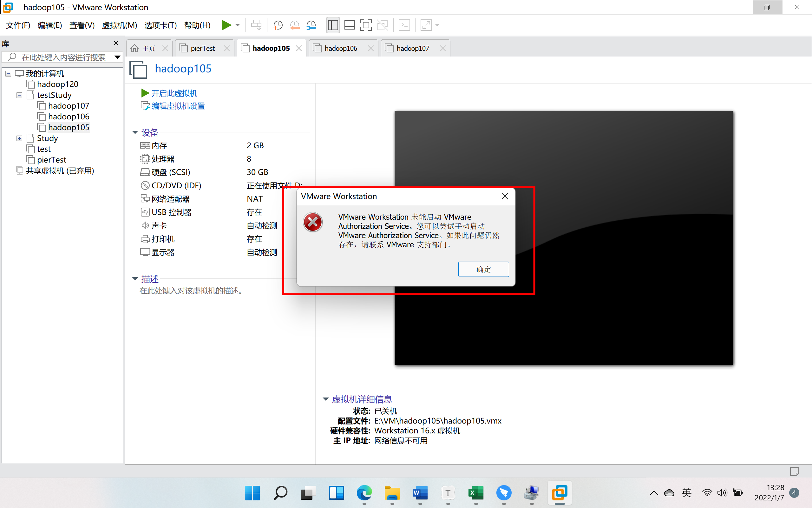This screenshot has height=508, width=812.
Task: Click the description text input area
Action: coord(191,291)
